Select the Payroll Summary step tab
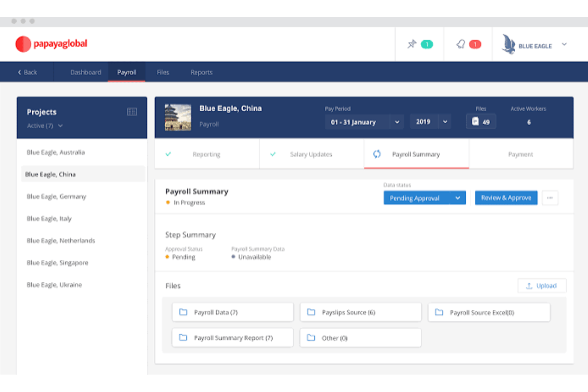Screen dimensions: 588x392 pos(416,154)
